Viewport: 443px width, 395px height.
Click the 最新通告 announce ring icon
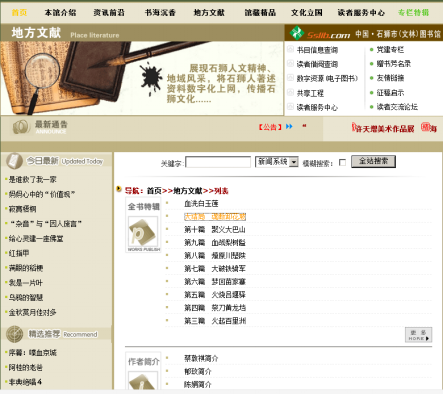pos(21,127)
